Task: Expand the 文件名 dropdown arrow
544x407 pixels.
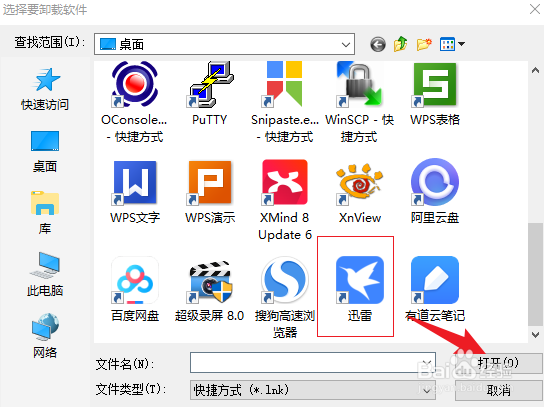Action: click(427, 363)
